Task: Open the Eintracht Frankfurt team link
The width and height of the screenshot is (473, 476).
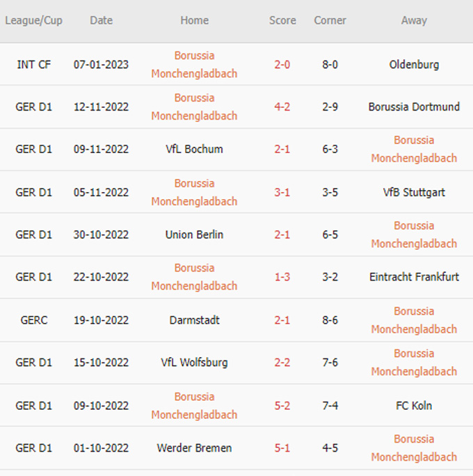Action: pyautogui.click(x=414, y=277)
